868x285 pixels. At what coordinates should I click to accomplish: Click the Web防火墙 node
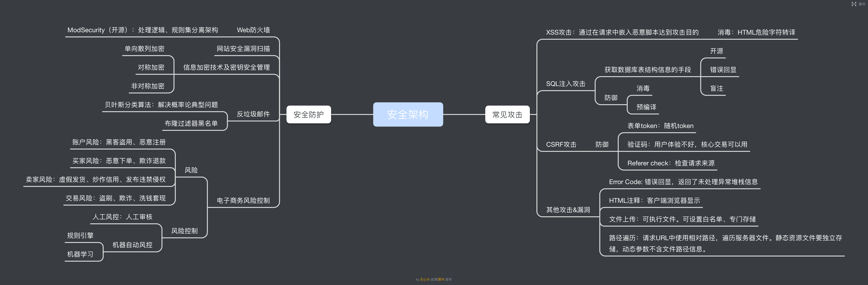[x=253, y=30]
